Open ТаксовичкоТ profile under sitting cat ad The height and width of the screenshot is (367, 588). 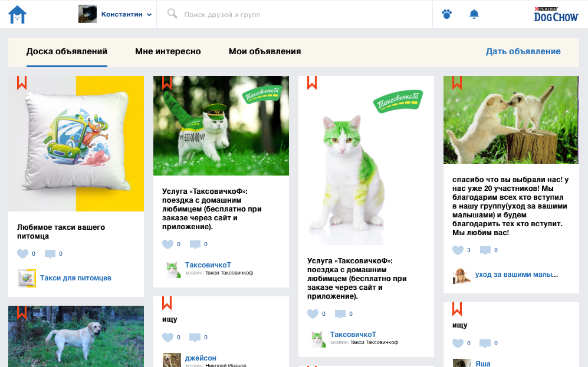pyautogui.click(x=353, y=335)
